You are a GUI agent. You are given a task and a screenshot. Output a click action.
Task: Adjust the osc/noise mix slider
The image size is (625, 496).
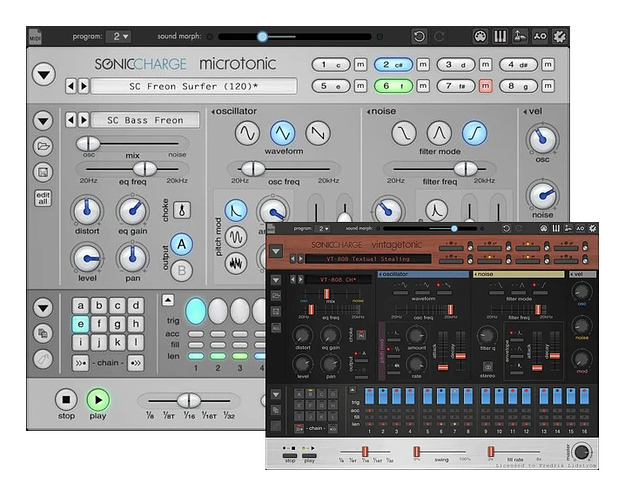(88, 144)
